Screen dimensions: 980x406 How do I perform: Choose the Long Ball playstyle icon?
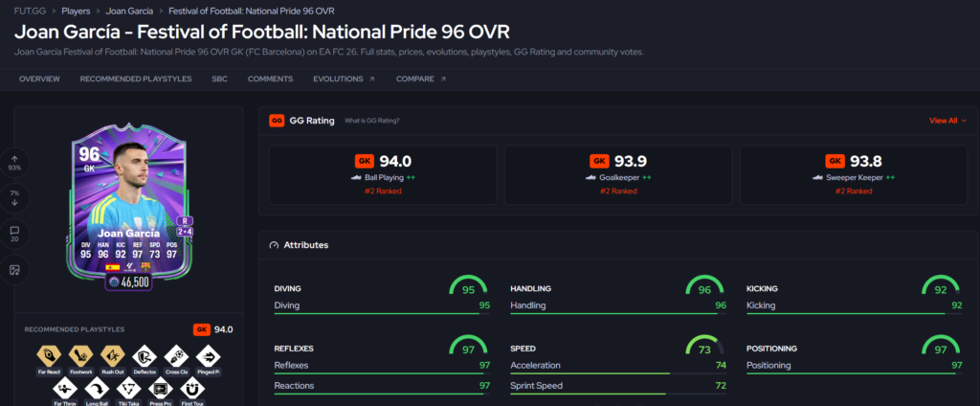click(x=97, y=389)
